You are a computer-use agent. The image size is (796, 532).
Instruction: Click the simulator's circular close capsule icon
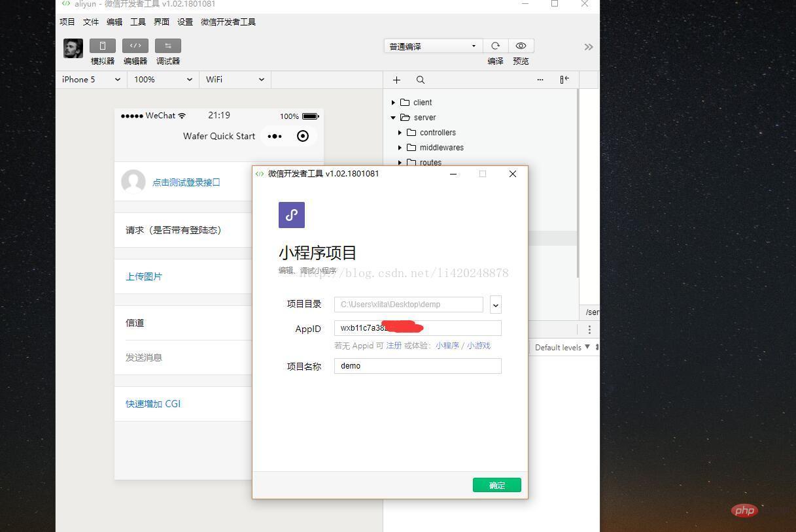[x=303, y=136]
